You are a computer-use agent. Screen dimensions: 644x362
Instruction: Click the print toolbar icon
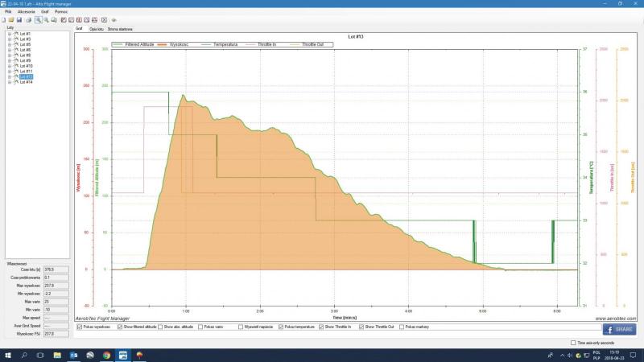29,19
